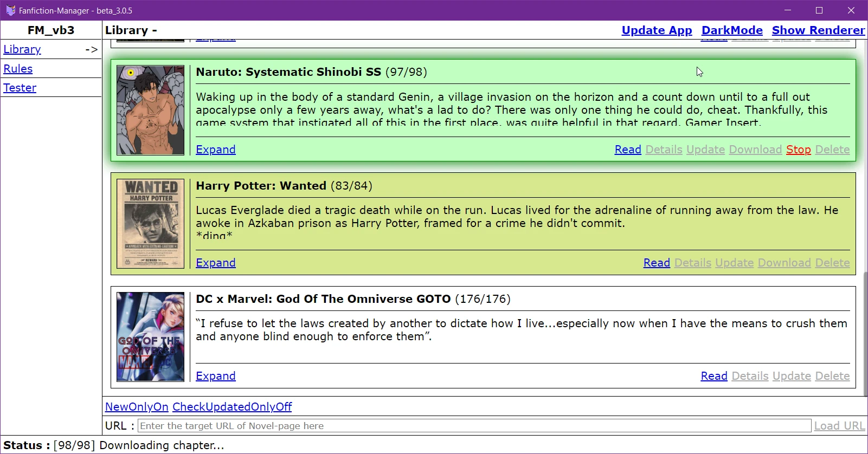
Task: Click the Harry Potter Wanted poster thumbnail
Action: [150, 224]
